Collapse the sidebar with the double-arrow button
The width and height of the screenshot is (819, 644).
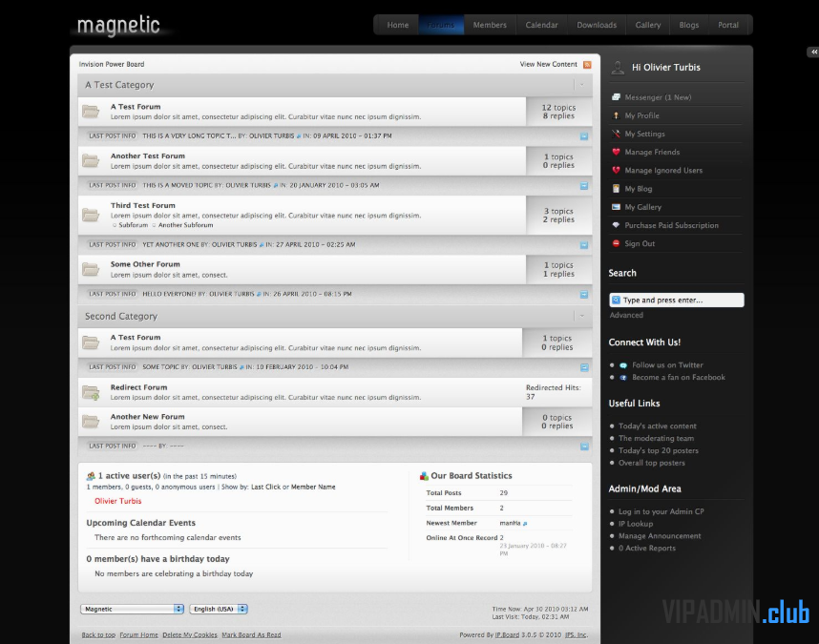814,52
